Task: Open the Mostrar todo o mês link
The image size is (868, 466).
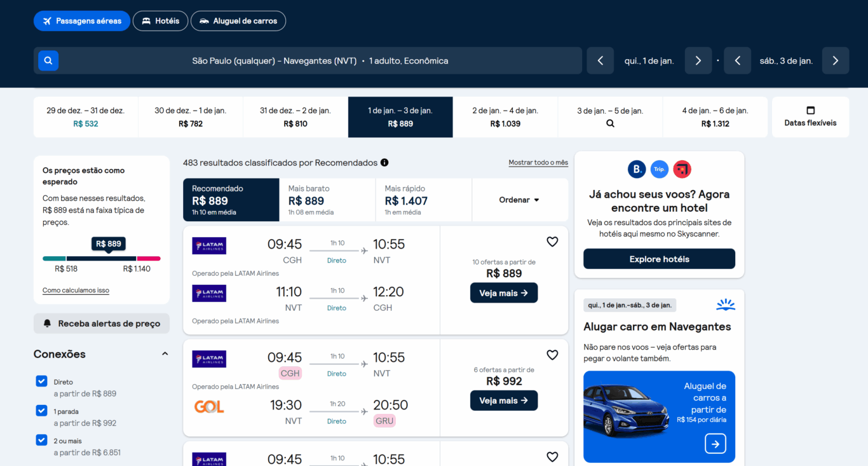Action: tap(538, 162)
